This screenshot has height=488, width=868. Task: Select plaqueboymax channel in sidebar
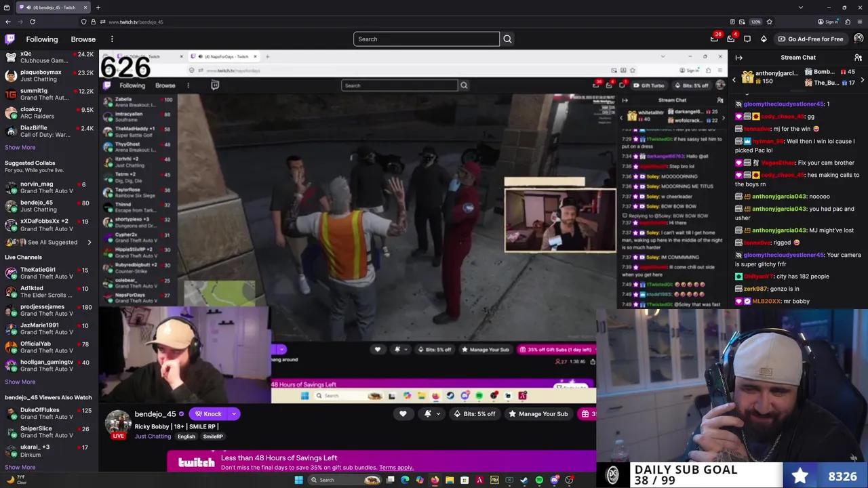click(x=49, y=75)
